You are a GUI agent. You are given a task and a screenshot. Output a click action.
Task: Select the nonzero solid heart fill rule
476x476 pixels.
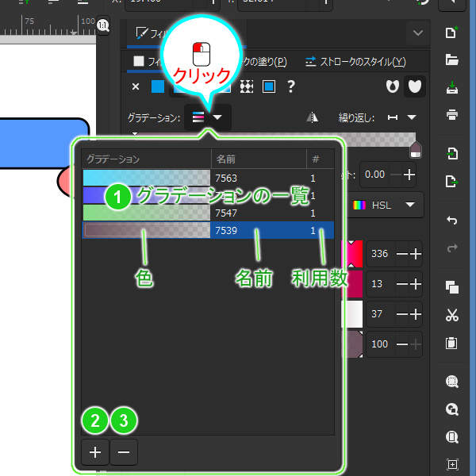coord(415,86)
